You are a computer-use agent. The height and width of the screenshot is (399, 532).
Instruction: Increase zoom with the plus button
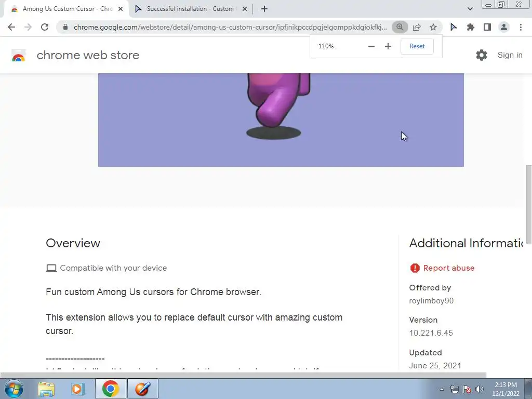point(388,46)
